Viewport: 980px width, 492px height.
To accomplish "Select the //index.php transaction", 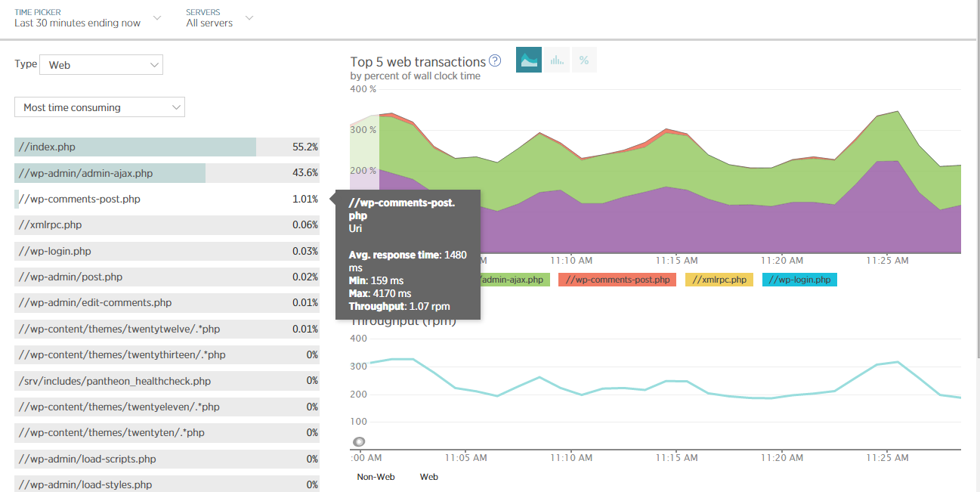I will click(166, 147).
